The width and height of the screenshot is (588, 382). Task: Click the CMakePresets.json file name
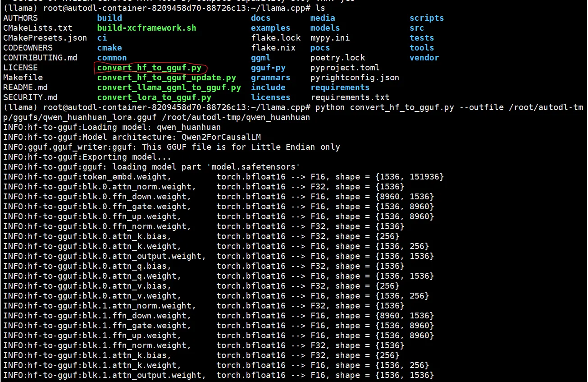click(45, 38)
